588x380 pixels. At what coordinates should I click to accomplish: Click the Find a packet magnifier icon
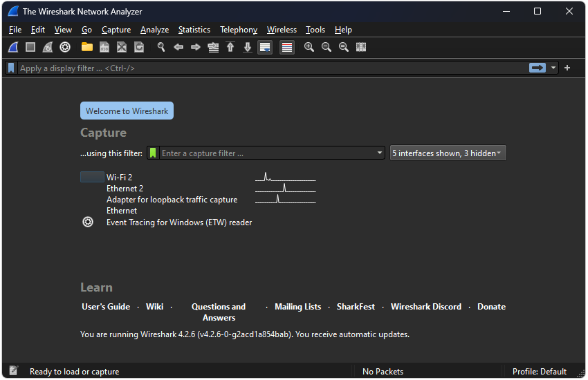point(161,47)
